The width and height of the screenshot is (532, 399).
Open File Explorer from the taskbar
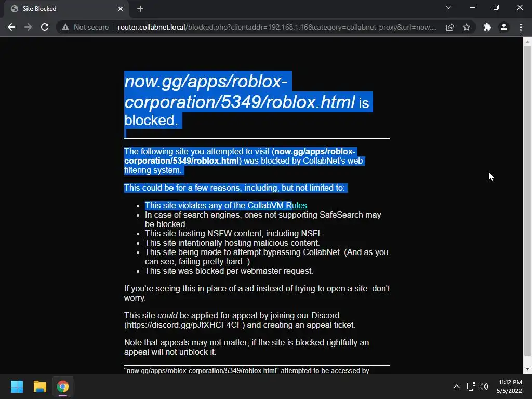39,387
